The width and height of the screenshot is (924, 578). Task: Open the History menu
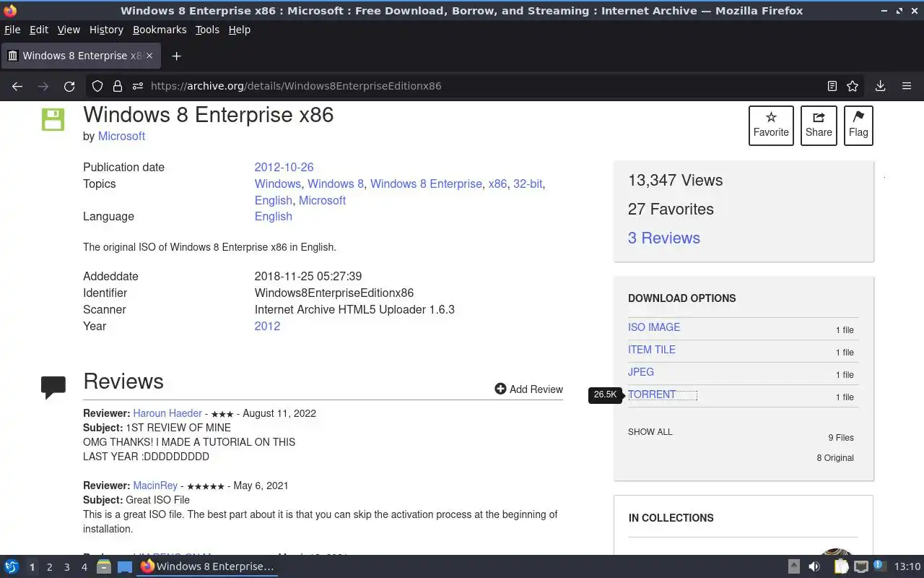point(106,30)
